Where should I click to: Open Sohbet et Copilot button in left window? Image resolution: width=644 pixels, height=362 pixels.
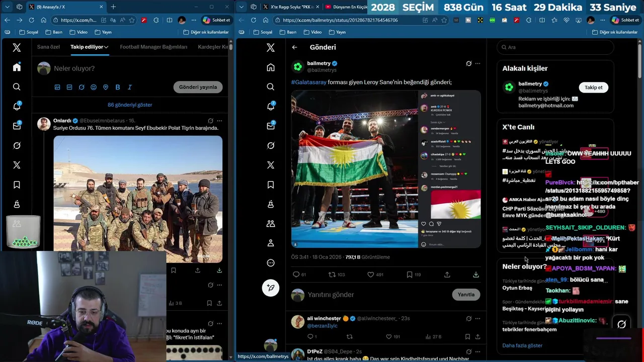[216, 20]
